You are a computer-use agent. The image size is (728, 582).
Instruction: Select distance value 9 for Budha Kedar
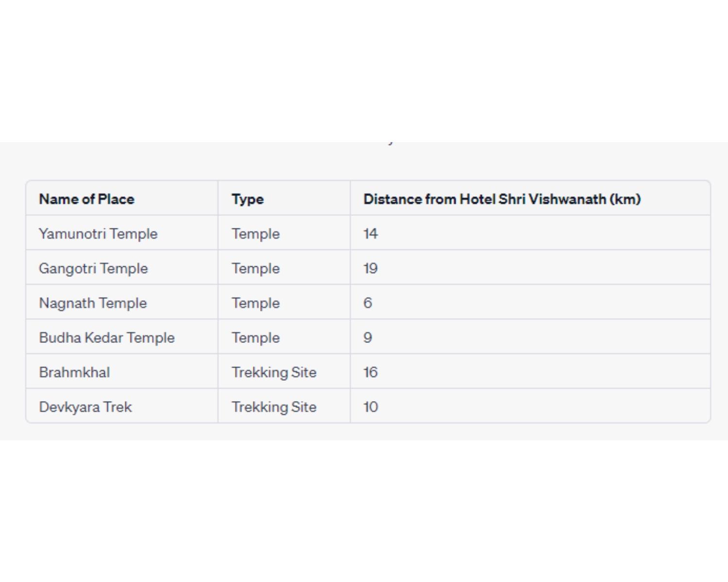coord(368,338)
